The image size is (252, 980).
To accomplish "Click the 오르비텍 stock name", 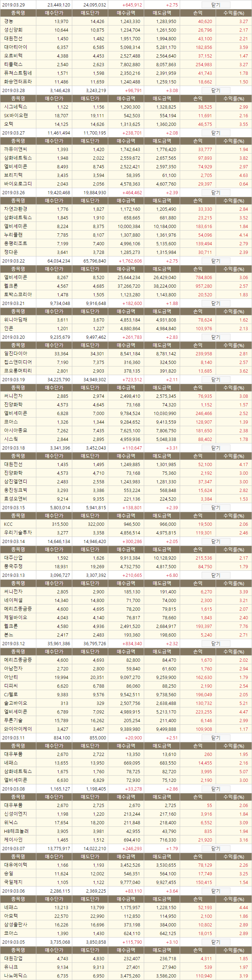I will (13, 55).
